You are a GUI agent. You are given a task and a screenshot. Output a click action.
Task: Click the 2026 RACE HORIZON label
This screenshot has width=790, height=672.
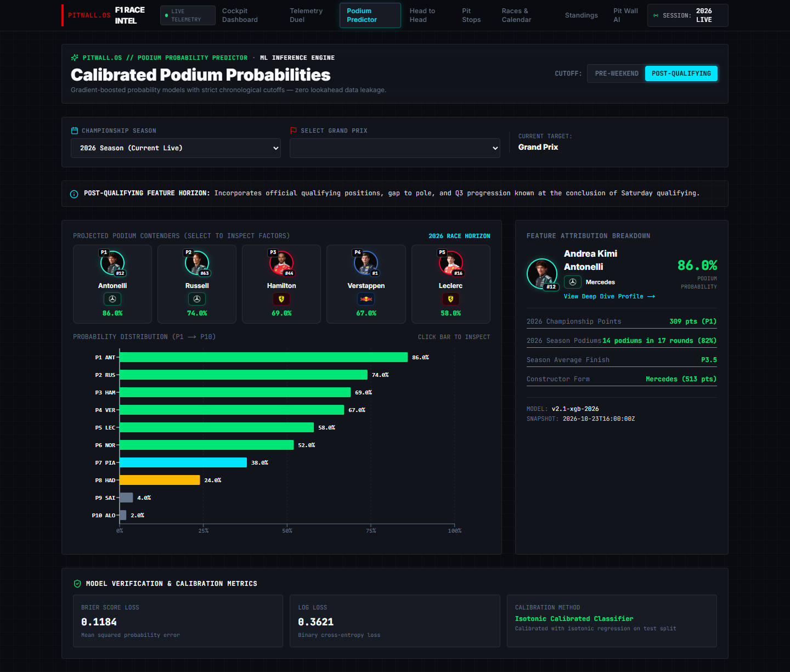coord(459,236)
